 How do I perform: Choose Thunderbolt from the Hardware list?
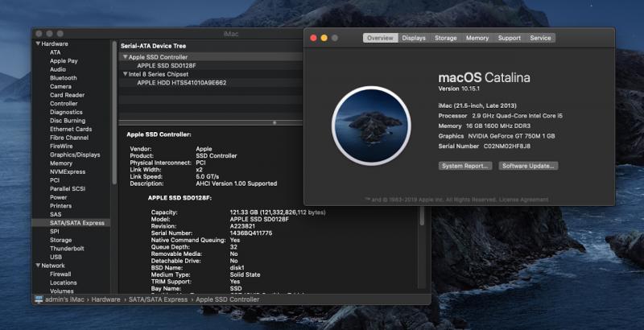point(67,248)
